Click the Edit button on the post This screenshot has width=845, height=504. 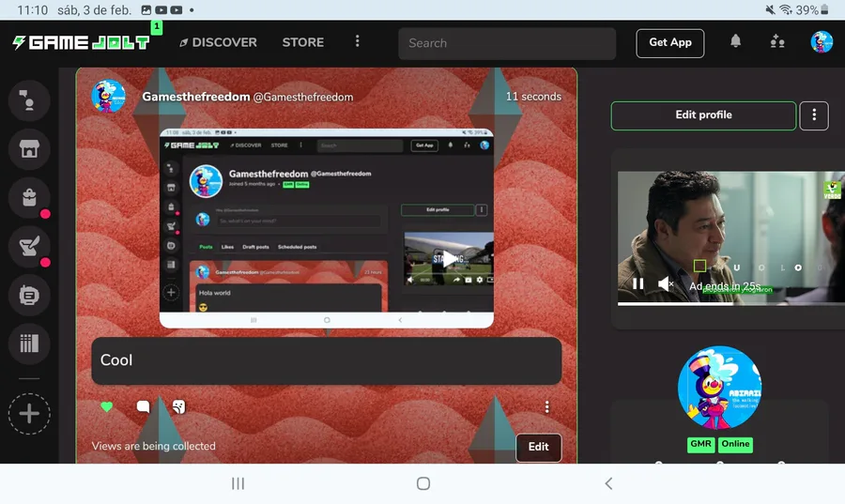[538, 447]
